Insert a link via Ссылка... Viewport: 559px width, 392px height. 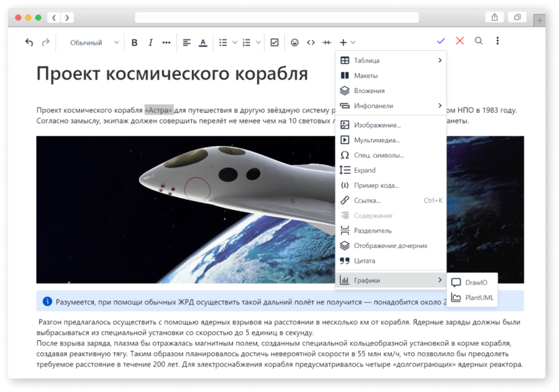(391, 201)
